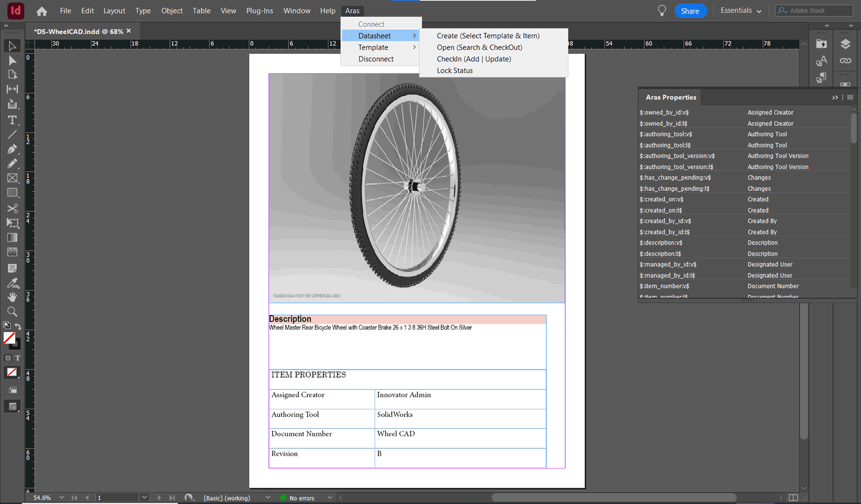Image resolution: width=861 pixels, height=504 pixels.
Task: Open the Character Styles panel icon
Action: pos(821,61)
